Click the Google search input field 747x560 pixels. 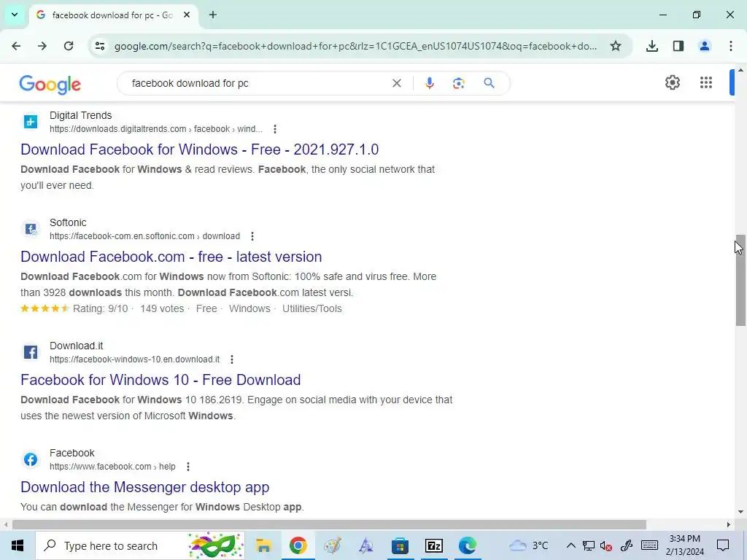[258, 83]
